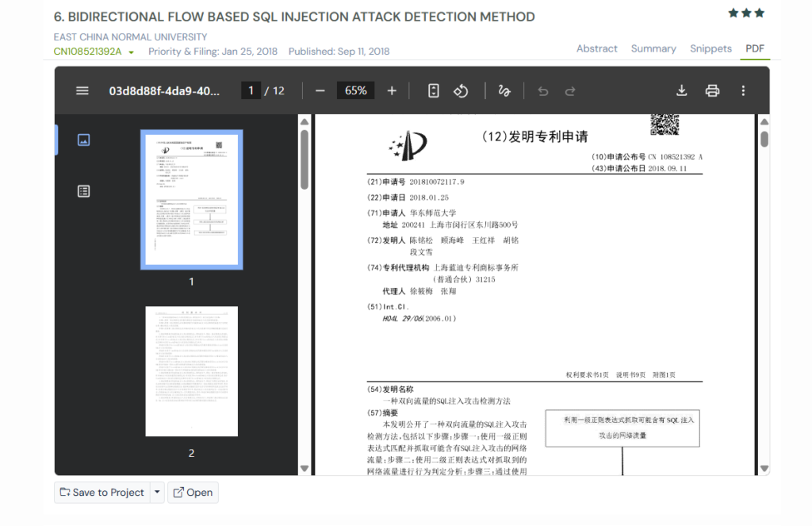This screenshot has height=526, width=812.
Task: Zoom out using the minus icon
Action: click(x=320, y=90)
